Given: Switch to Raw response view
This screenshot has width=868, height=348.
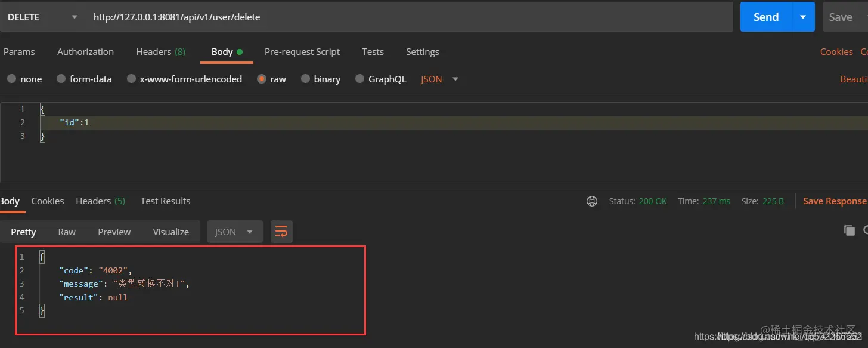Looking at the screenshot, I should (x=67, y=232).
